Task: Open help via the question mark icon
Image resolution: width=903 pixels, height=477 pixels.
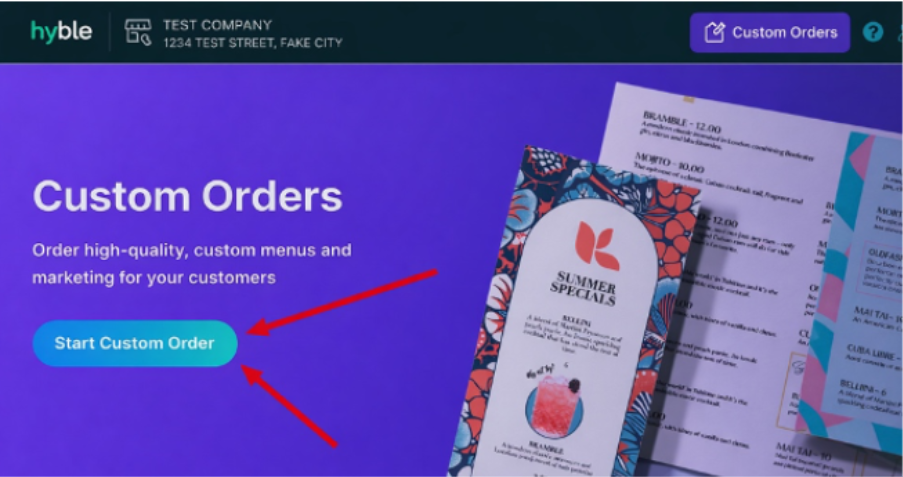Action: point(872,32)
